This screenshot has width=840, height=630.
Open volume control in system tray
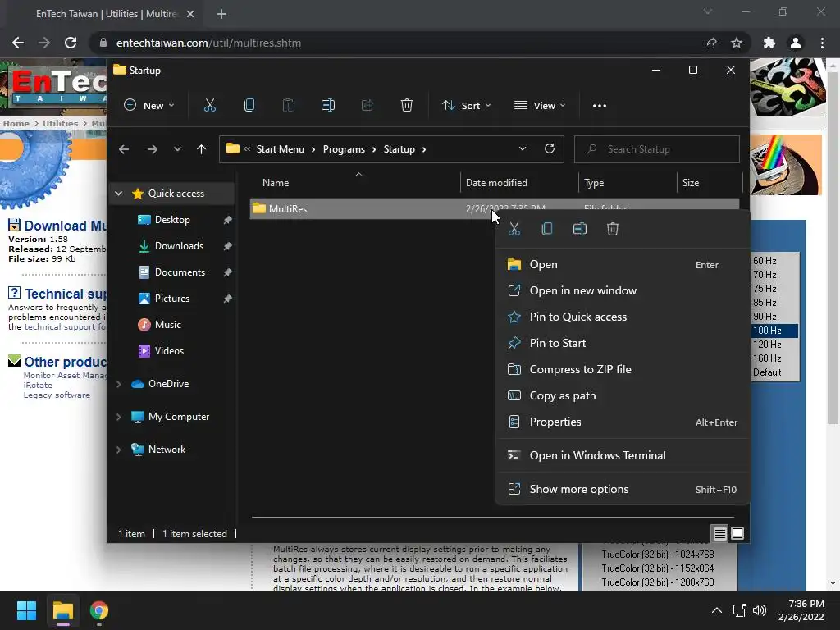coord(760,610)
